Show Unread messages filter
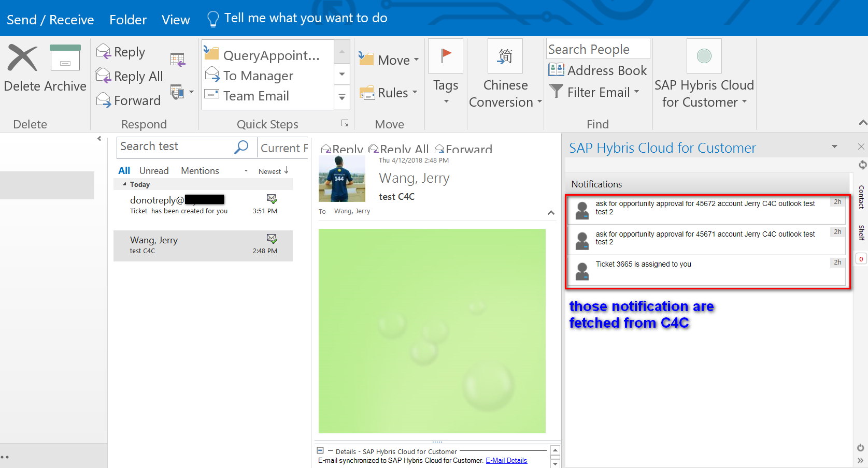868x468 pixels. tap(154, 170)
